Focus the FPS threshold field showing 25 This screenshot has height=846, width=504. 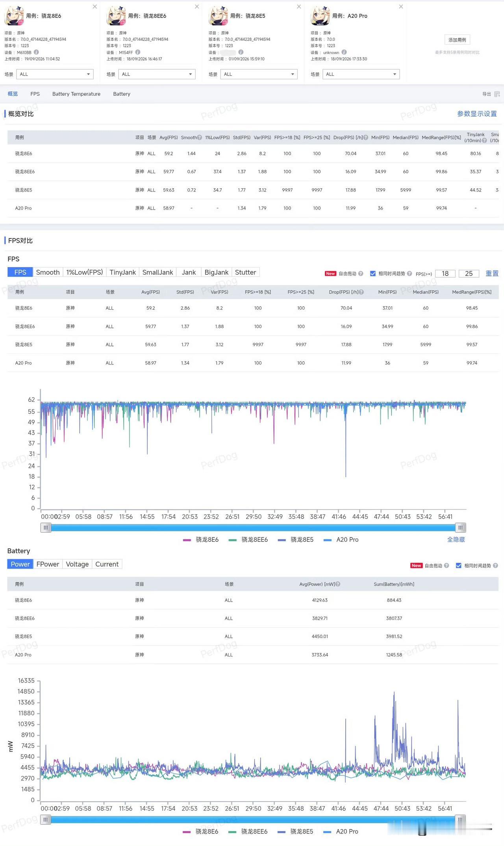click(469, 273)
